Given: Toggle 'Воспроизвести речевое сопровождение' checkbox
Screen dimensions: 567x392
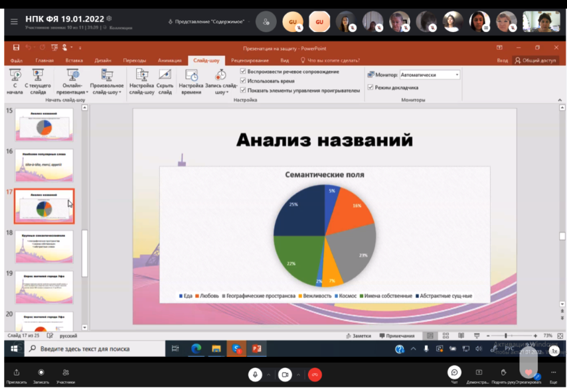Looking at the screenshot, I should [x=243, y=72].
